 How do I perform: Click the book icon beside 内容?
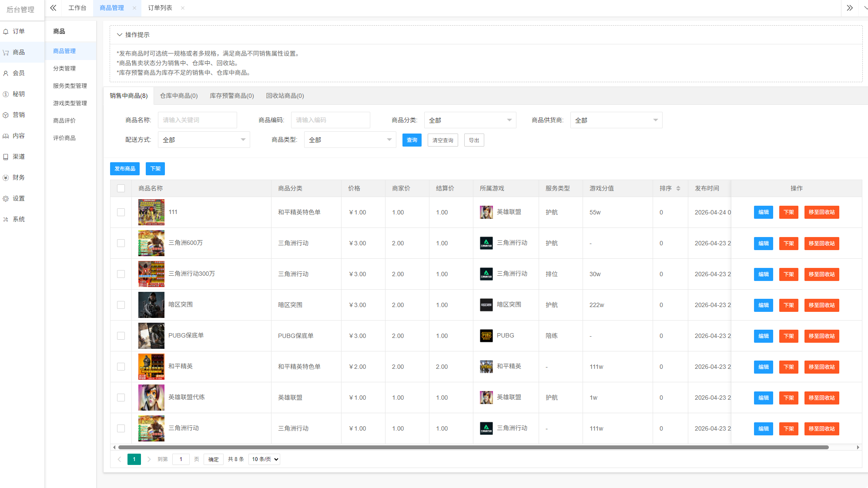tap(6, 136)
